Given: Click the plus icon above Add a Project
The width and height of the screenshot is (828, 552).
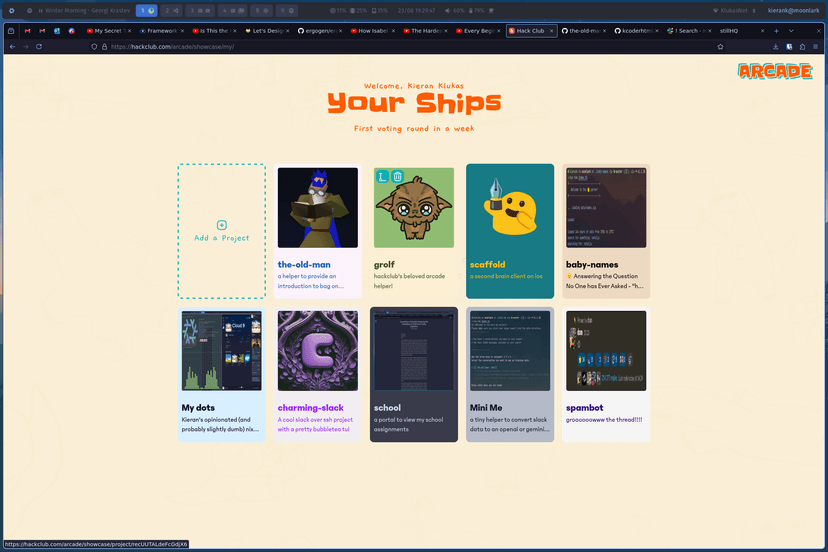Looking at the screenshot, I should [222, 225].
